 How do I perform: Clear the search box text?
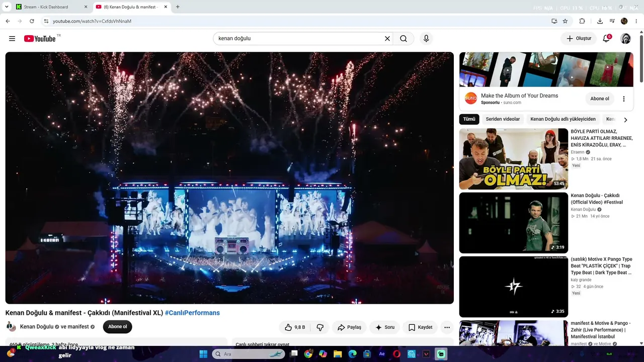[387, 39]
